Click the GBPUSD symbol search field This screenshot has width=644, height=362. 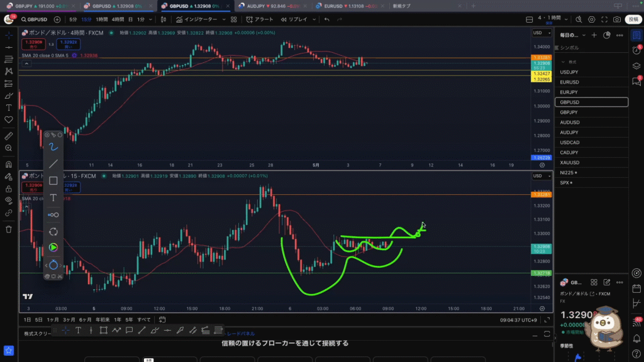pos(35,19)
